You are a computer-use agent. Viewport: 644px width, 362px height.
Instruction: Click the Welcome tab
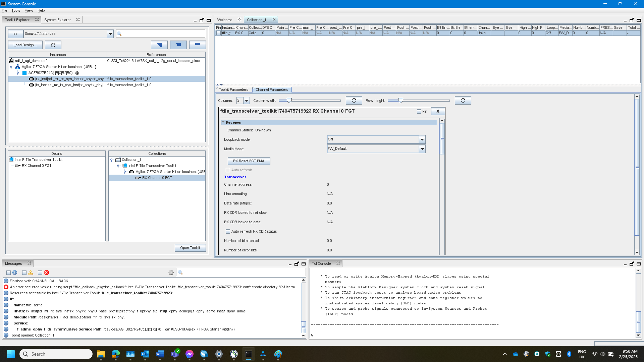225,20
